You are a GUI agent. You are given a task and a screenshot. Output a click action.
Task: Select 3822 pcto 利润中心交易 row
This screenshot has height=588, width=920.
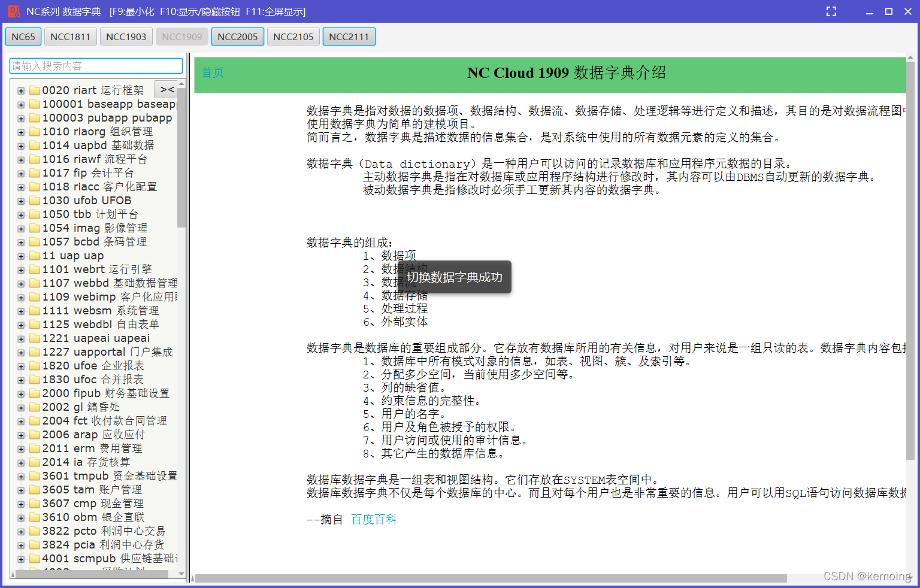[104, 531]
